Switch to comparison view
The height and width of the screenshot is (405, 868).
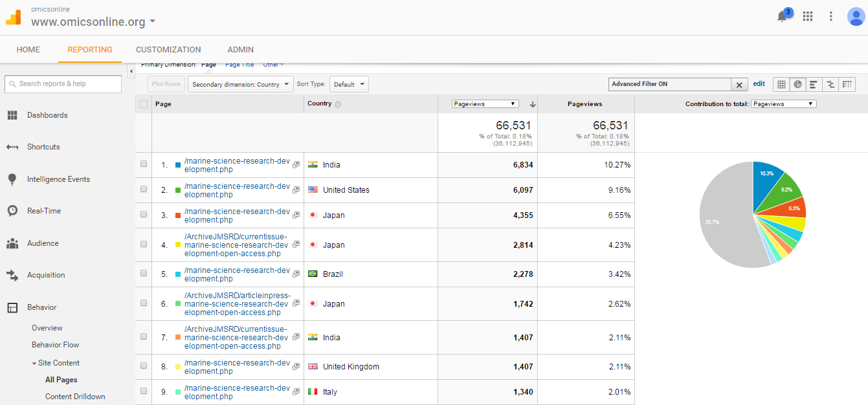(x=830, y=84)
